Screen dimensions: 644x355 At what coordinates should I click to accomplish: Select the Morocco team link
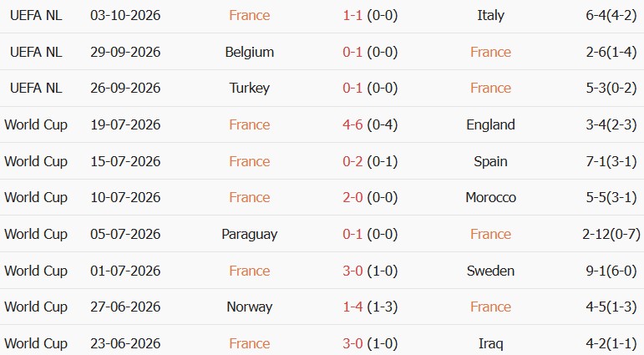[490, 197]
